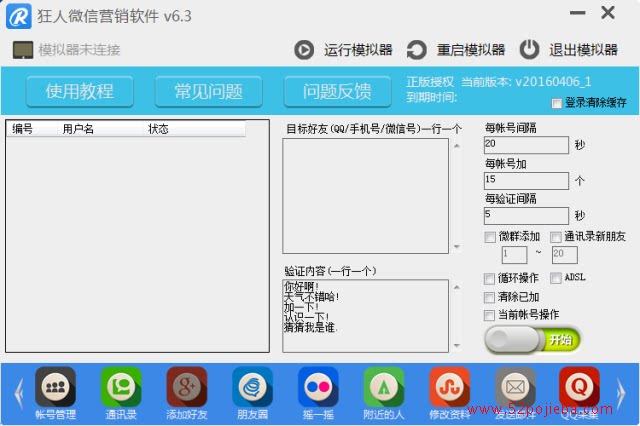This screenshot has width=640, height=426.
Task: Open the 附近的人 nearby people icon
Action: click(384, 386)
